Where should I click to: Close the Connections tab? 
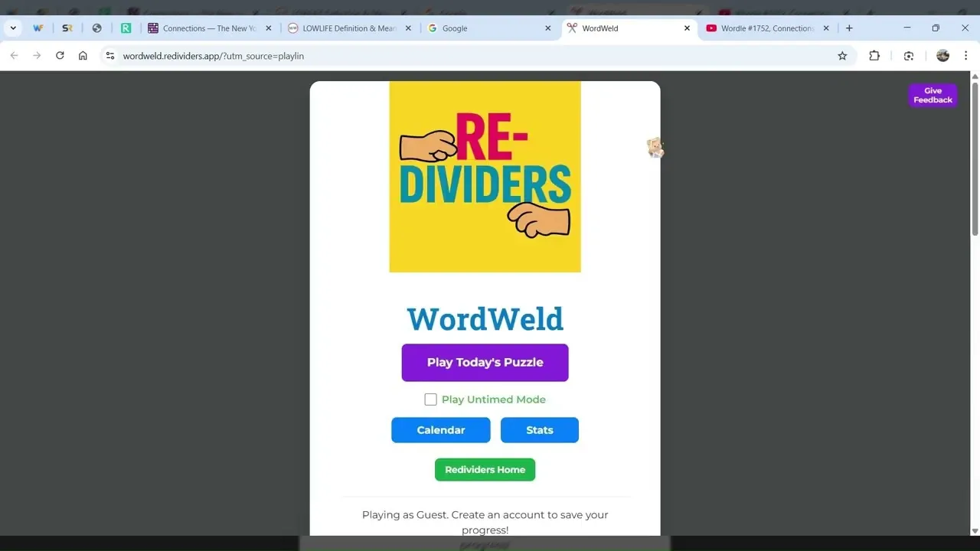point(269,28)
